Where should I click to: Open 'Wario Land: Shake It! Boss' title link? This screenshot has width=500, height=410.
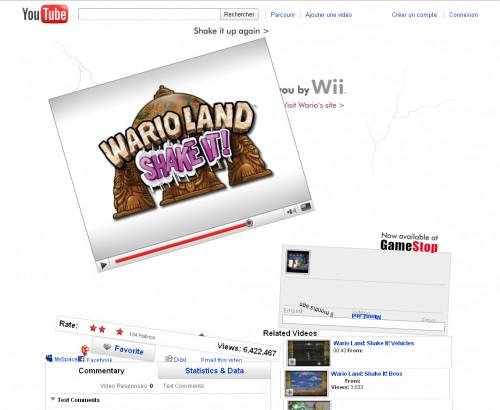[366, 374]
